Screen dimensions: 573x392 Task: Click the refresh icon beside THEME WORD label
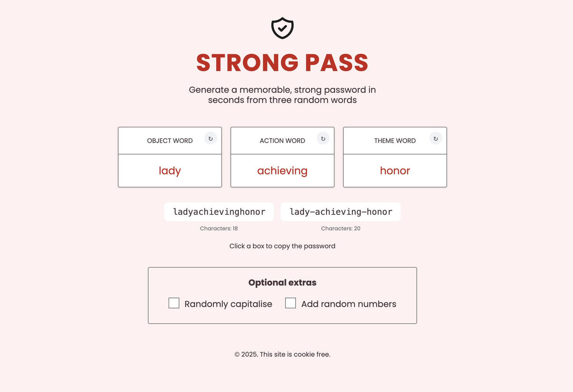point(435,138)
